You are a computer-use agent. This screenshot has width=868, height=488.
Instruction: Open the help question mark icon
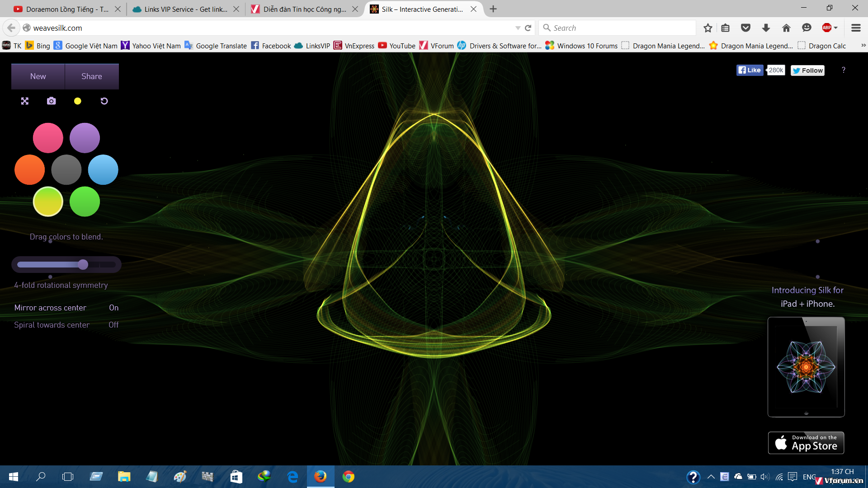[843, 70]
